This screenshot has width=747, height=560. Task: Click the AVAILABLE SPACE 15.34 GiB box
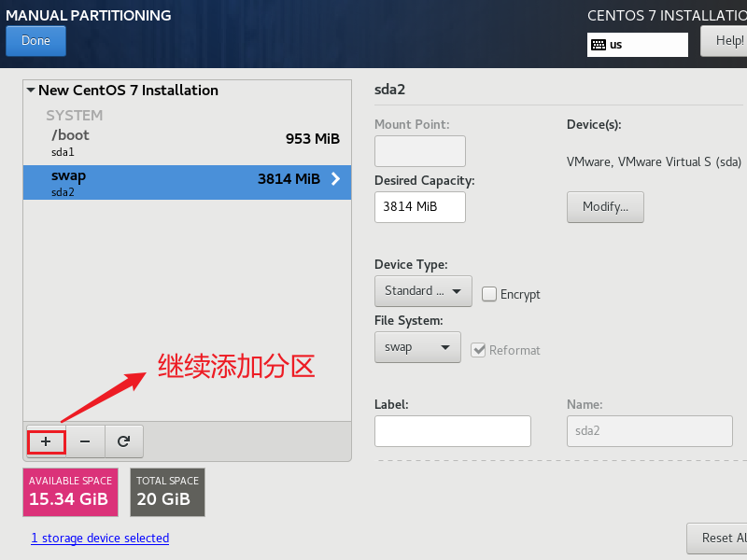click(x=71, y=492)
